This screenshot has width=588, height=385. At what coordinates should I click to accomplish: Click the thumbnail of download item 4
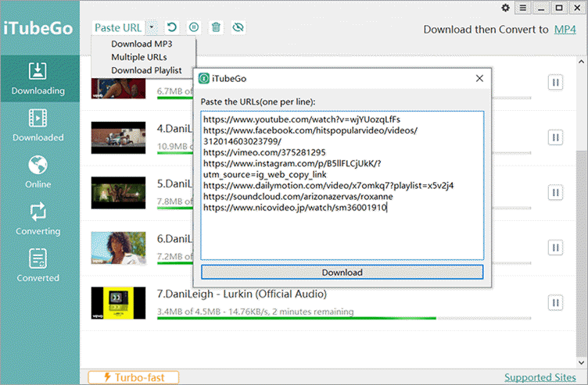click(119, 137)
